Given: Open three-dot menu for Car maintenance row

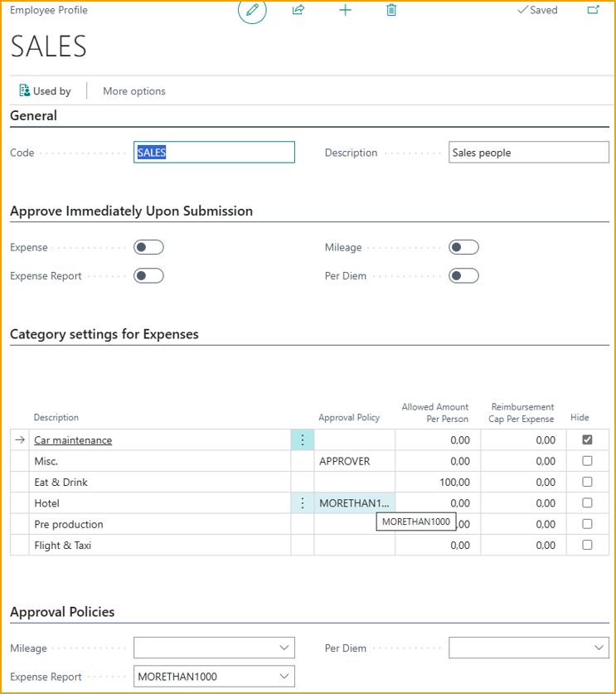Looking at the screenshot, I should [303, 440].
